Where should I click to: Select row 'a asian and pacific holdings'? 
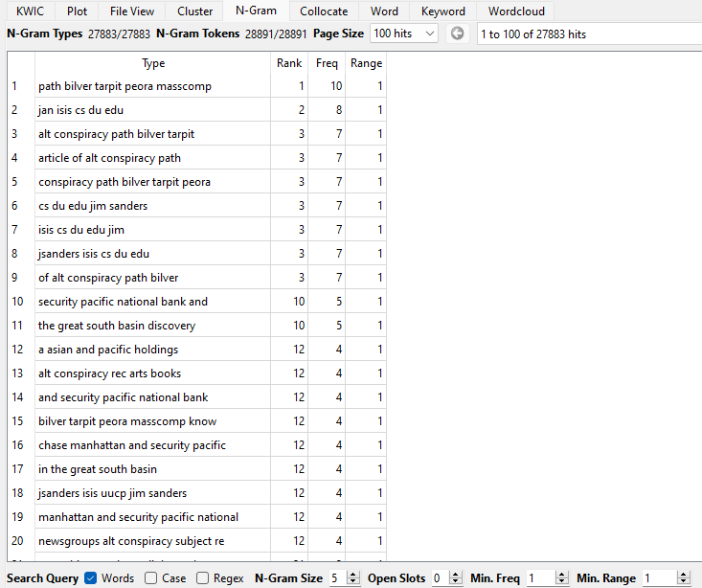tap(196, 350)
